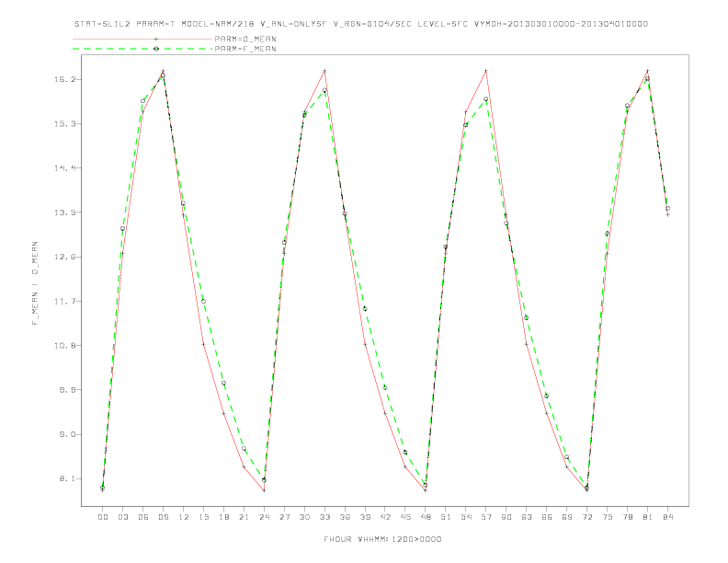The width and height of the screenshot is (728, 563).
Task: Select the PARM=O_MEAN legend label
Action: (x=245, y=39)
